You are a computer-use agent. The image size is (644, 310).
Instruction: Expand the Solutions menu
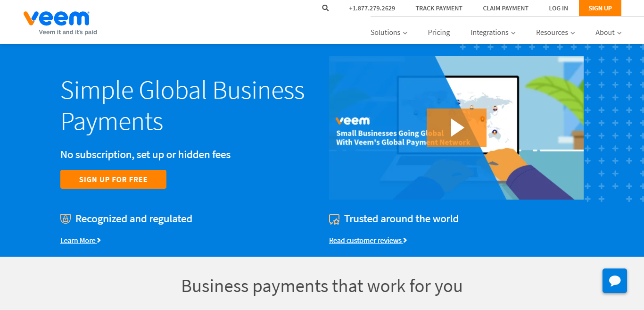tap(389, 33)
